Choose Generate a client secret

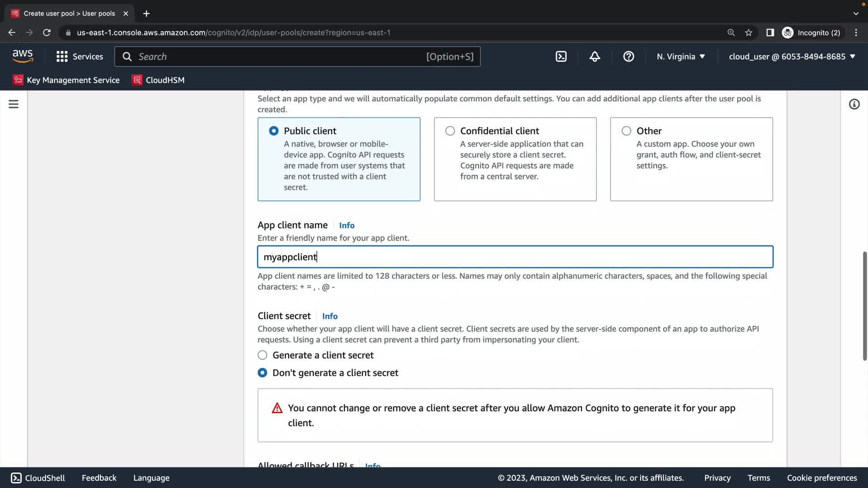[x=262, y=355]
